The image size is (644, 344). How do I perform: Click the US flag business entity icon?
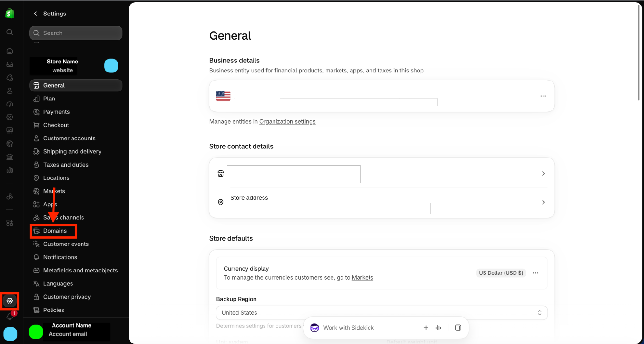pos(223,96)
